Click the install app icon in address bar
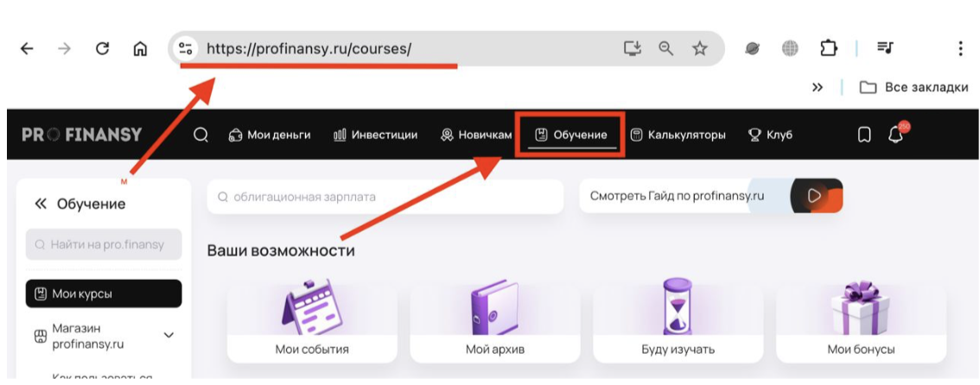Image resolution: width=980 pixels, height=385 pixels. [x=633, y=48]
